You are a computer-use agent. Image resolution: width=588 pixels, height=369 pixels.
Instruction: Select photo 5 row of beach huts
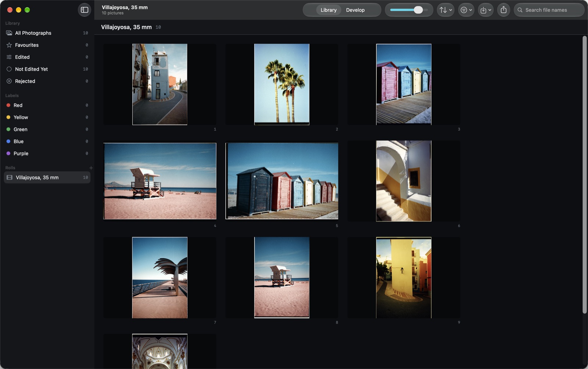(x=282, y=181)
